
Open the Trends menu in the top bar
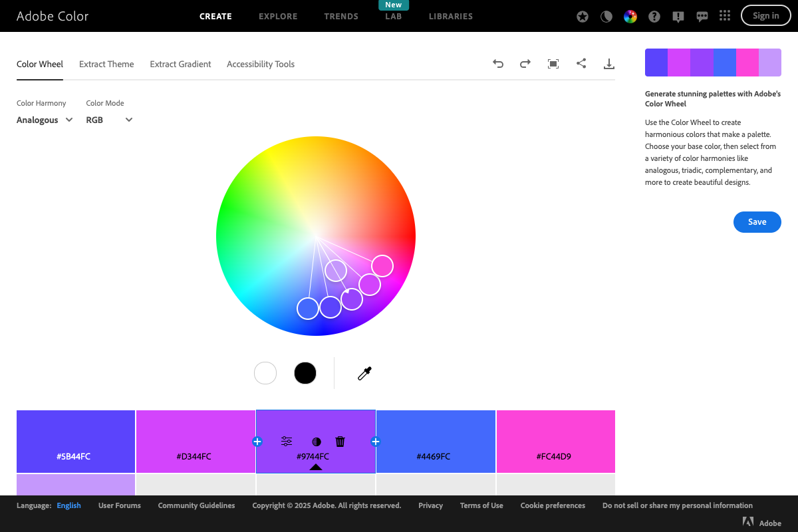click(341, 16)
